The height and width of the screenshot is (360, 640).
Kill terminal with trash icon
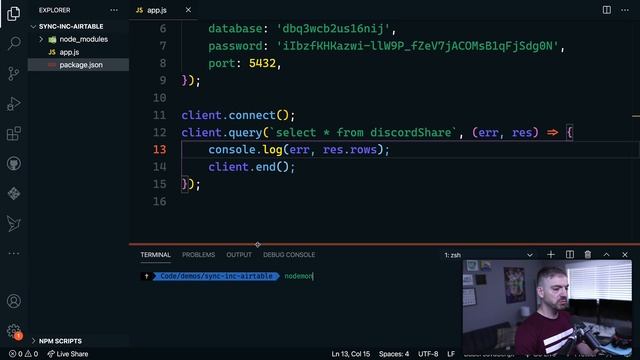pyautogui.click(x=588, y=255)
